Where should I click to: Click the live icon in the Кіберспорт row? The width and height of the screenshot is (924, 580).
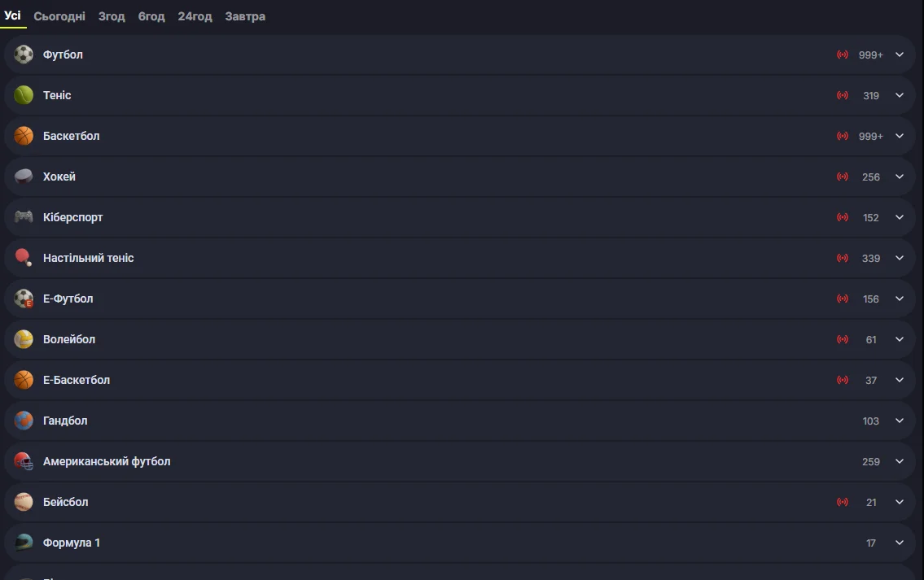pyautogui.click(x=843, y=217)
